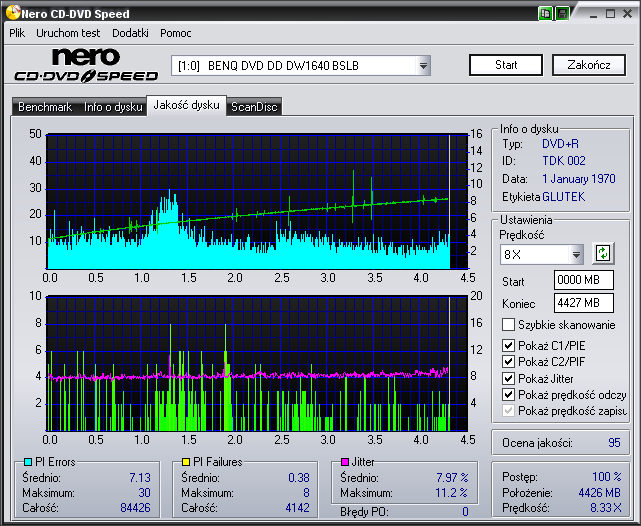
Task: Open the Pomoc menu
Action: tap(176, 33)
